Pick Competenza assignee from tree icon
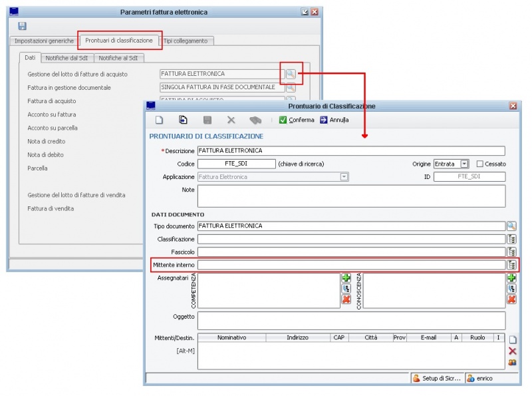This screenshot has height=396, width=532. click(346, 289)
